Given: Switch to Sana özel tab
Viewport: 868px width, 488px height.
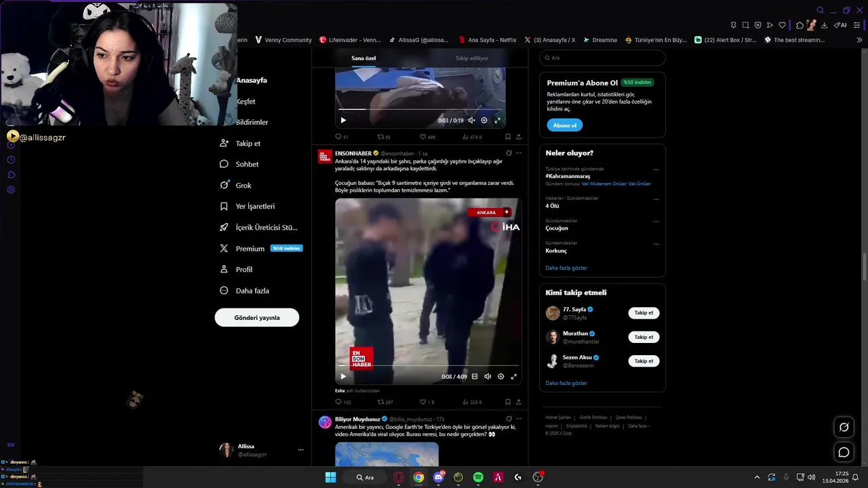Looking at the screenshot, I should [363, 58].
